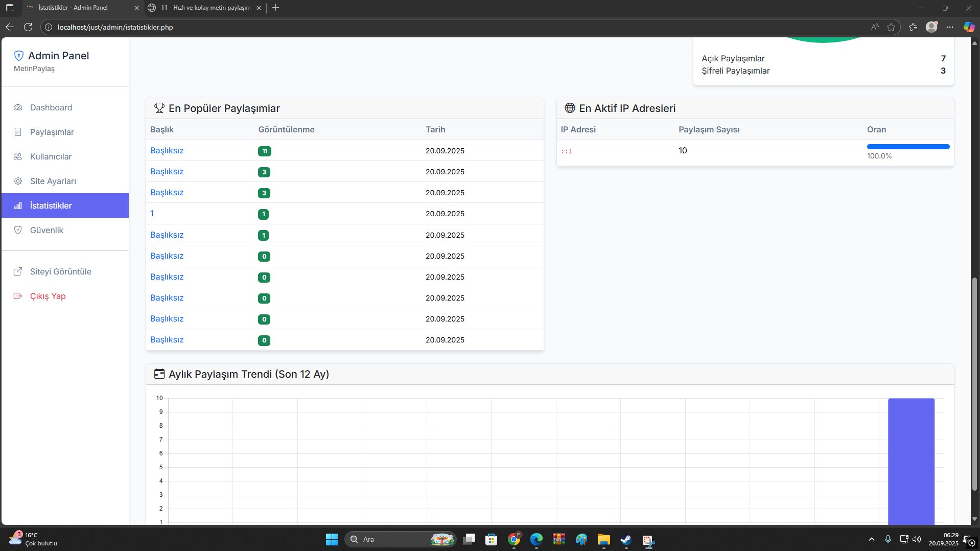Image resolution: width=980 pixels, height=551 pixels.
Task: Click the browser refresh icon
Action: pos(28,27)
